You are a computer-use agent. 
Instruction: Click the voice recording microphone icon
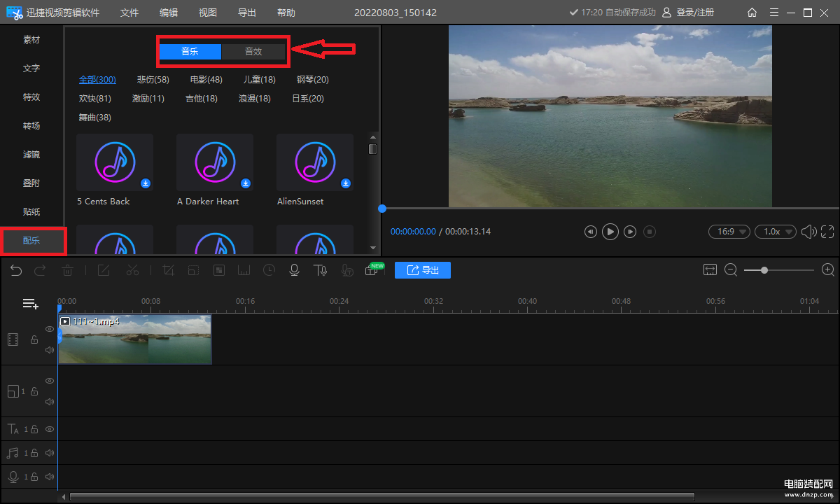[x=295, y=270]
